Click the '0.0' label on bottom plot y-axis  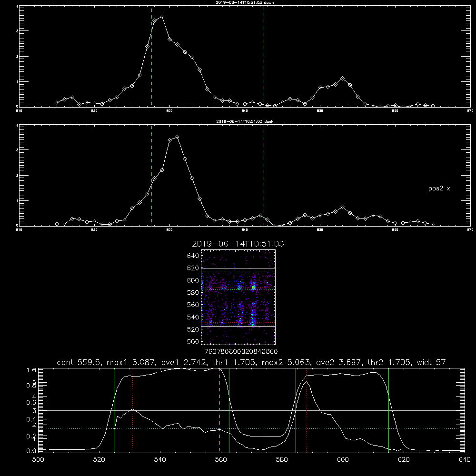tap(31, 451)
